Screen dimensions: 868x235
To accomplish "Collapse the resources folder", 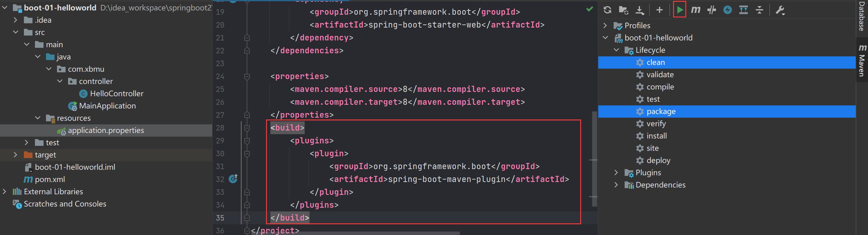I will pos(38,118).
